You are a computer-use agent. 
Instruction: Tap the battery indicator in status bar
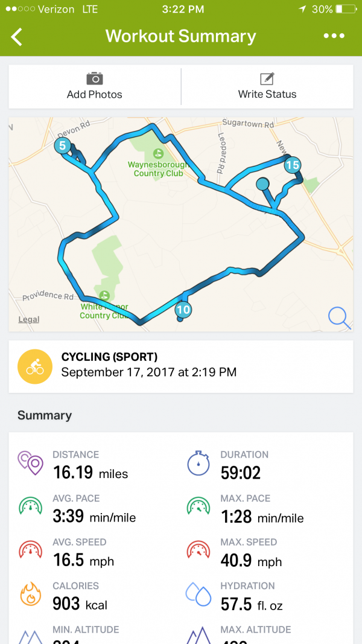(346, 10)
